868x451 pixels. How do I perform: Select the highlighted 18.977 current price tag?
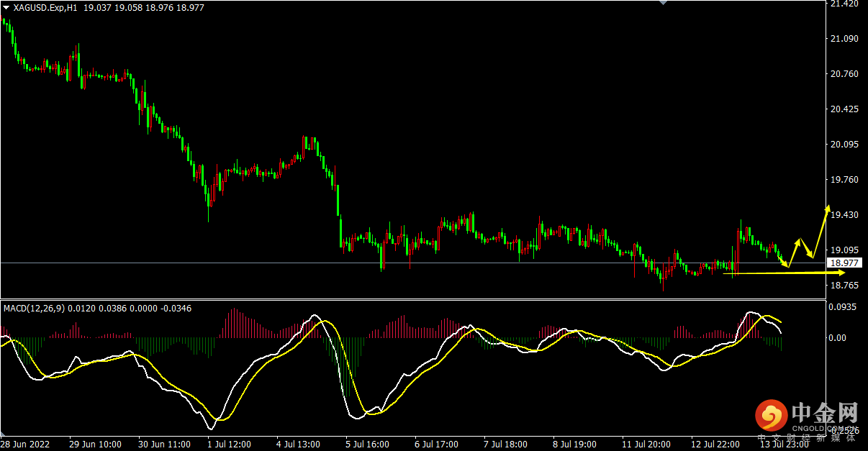[x=844, y=263]
